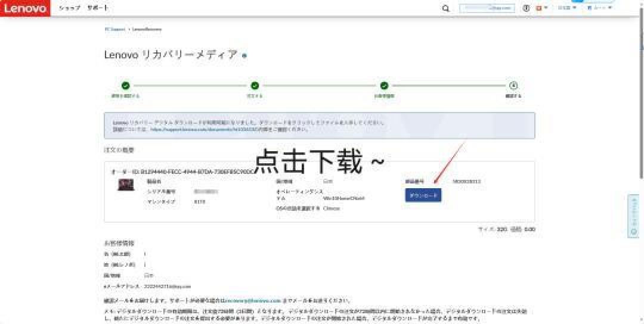This screenshot has width=644, height=324.
Task: Click the LenovoRecovery breadcrumb
Action: pyautogui.click(x=147, y=30)
